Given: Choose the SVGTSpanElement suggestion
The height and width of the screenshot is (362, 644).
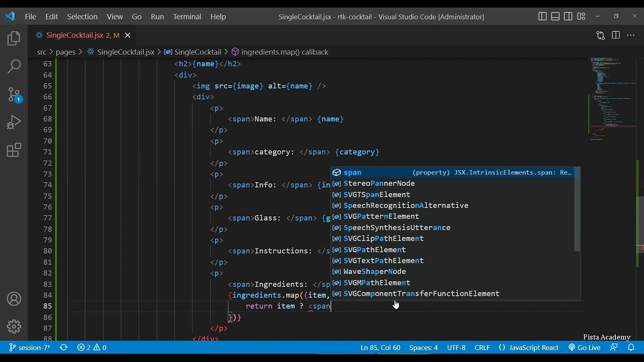Looking at the screenshot, I should pos(452,195).
